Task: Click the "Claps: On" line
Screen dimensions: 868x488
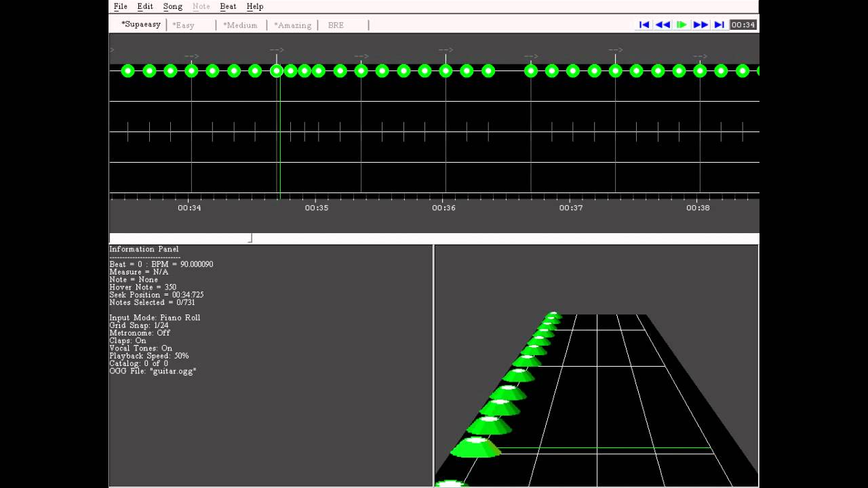Action: 127,341
